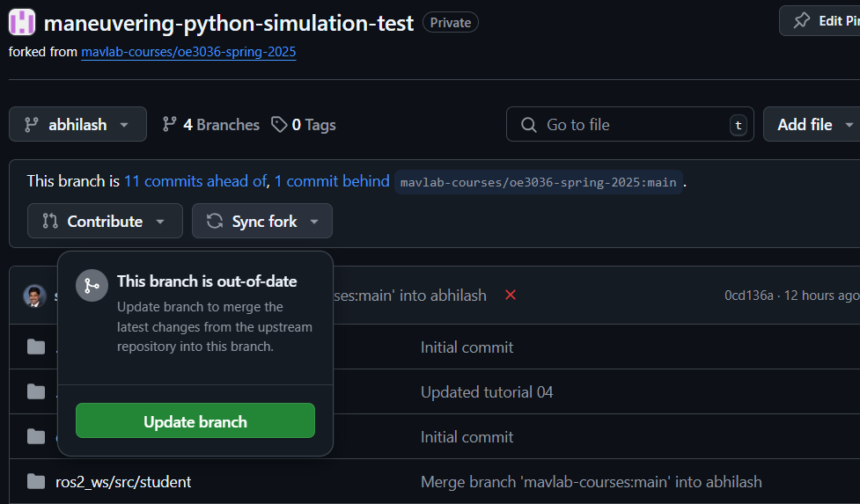Click the search magnifier icon
This screenshot has height=504, width=860.
(x=528, y=125)
